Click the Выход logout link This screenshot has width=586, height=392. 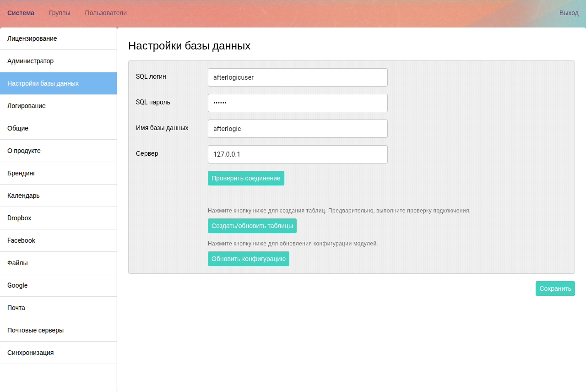click(x=569, y=13)
